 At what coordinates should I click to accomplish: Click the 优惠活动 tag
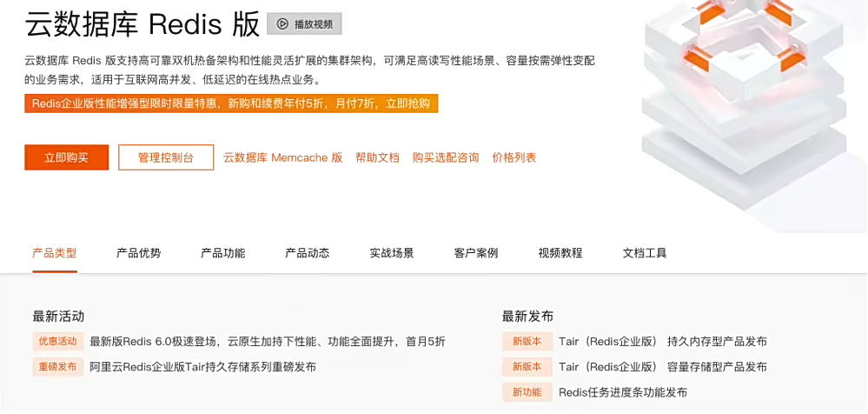tap(57, 342)
